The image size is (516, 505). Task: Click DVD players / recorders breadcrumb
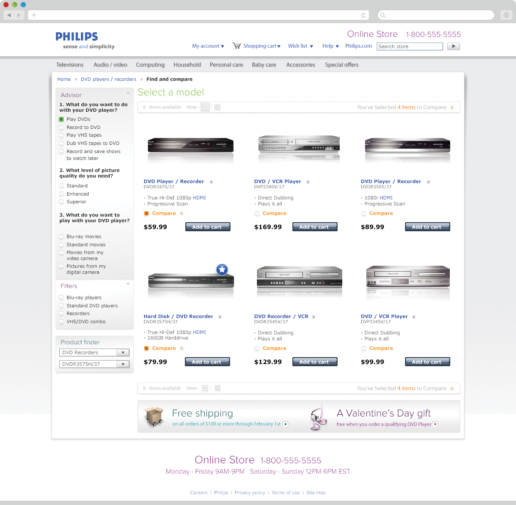coord(108,79)
